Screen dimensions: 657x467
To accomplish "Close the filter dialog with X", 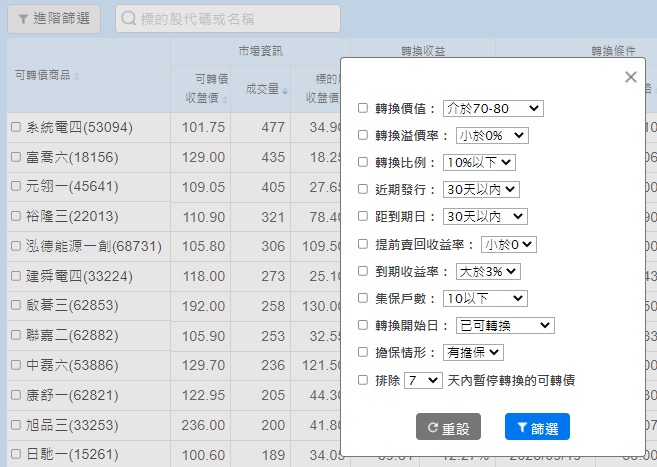I will (x=630, y=77).
